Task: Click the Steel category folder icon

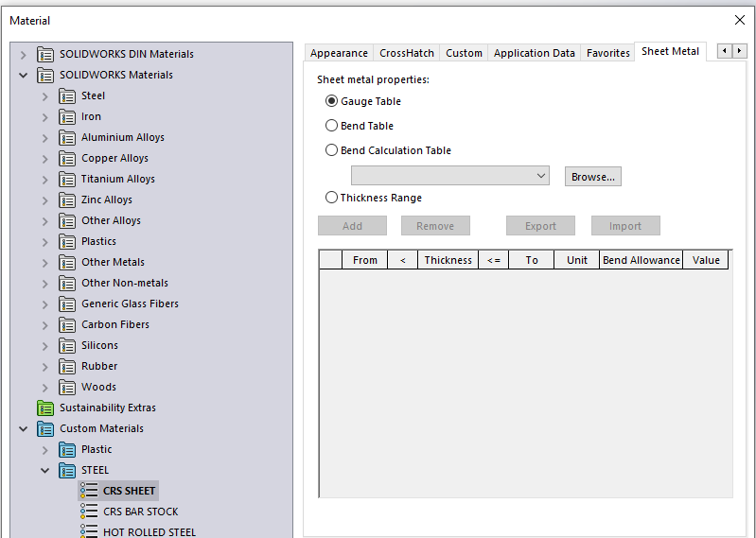Action: coord(67,95)
